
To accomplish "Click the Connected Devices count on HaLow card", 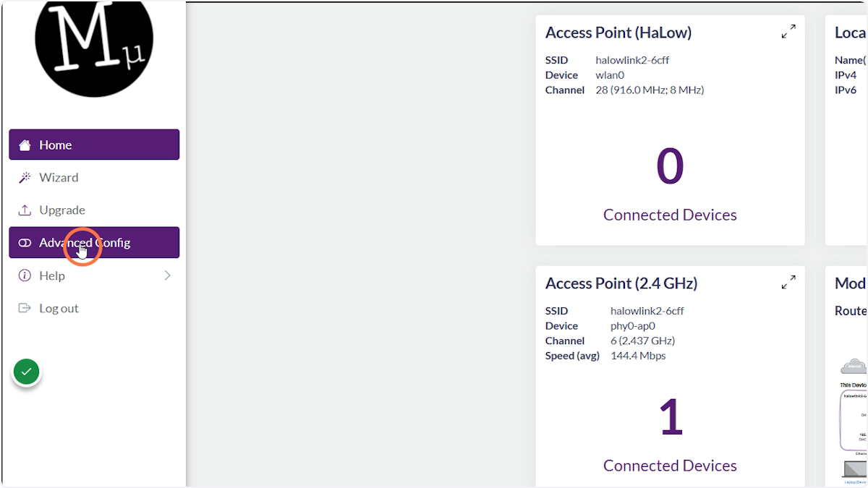I will [x=670, y=166].
